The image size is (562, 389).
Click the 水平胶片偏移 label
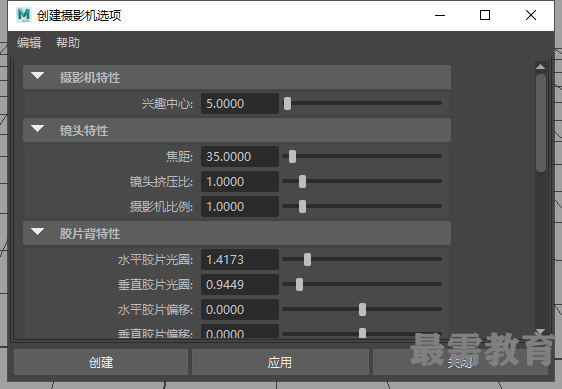tap(156, 310)
